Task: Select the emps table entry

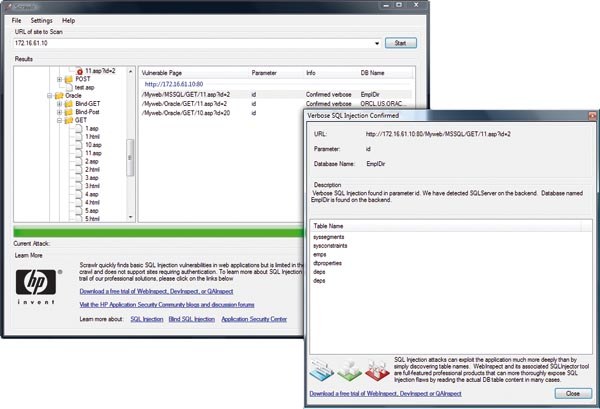Action: point(320,255)
